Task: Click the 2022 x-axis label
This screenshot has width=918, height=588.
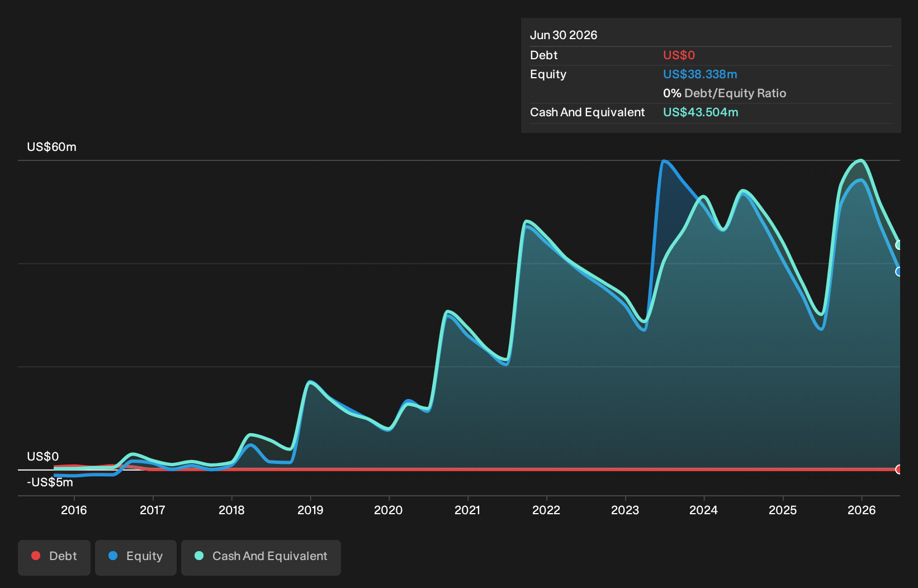Action: click(546, 510)
